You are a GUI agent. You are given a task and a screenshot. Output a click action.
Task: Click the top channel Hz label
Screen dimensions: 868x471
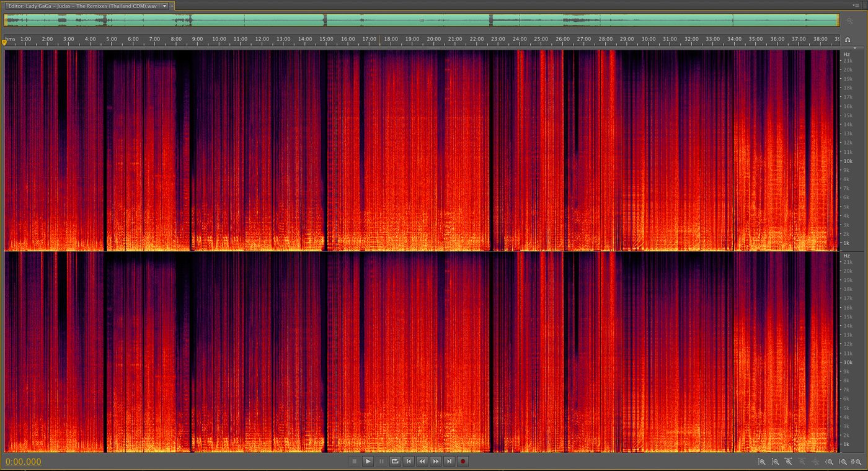pos(847,55)
